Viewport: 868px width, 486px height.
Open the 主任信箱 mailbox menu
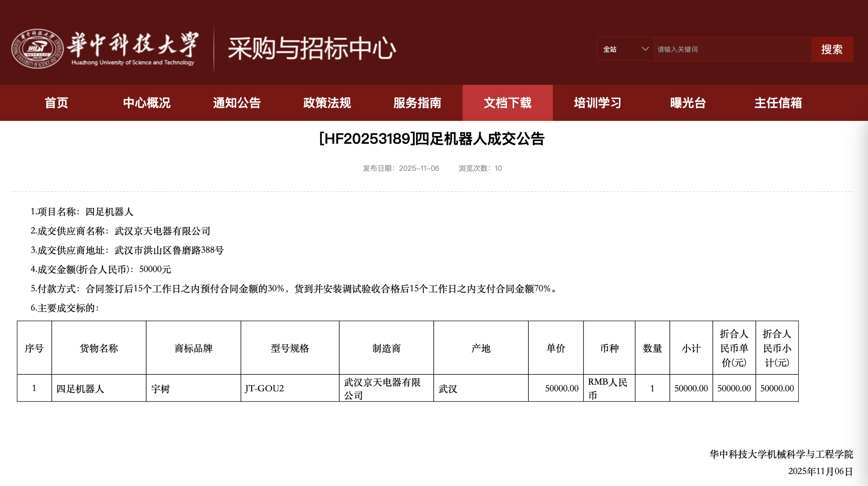pyautogui.click(x=778, y=103)
